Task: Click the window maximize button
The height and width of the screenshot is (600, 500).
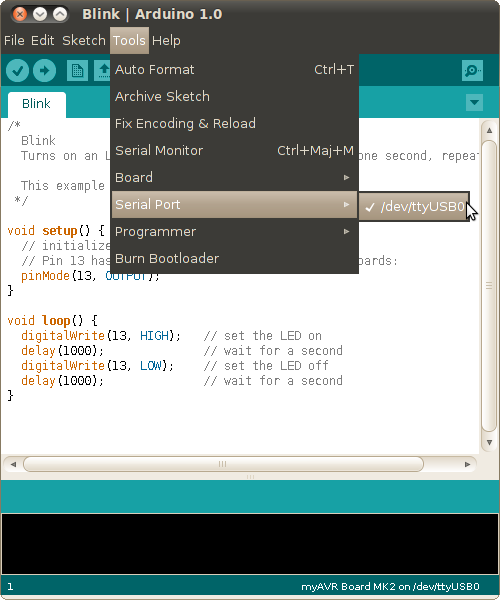Action: click(60, 14)
